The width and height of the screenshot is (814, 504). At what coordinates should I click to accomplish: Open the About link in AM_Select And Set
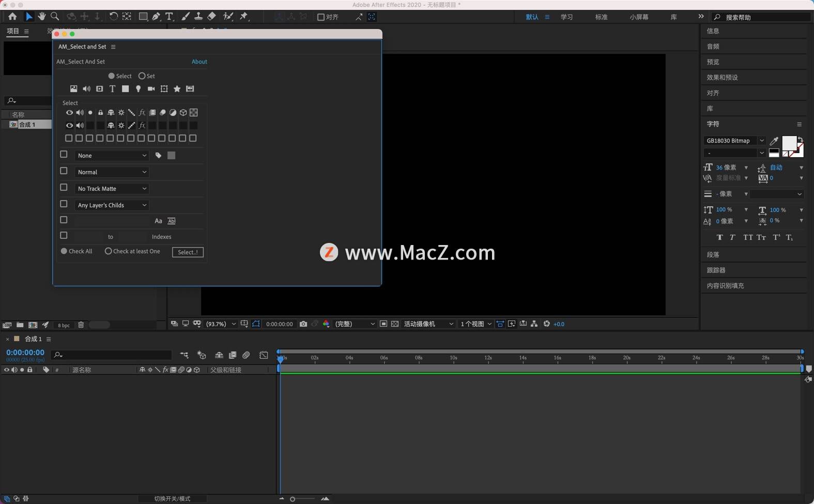point(199,62)
